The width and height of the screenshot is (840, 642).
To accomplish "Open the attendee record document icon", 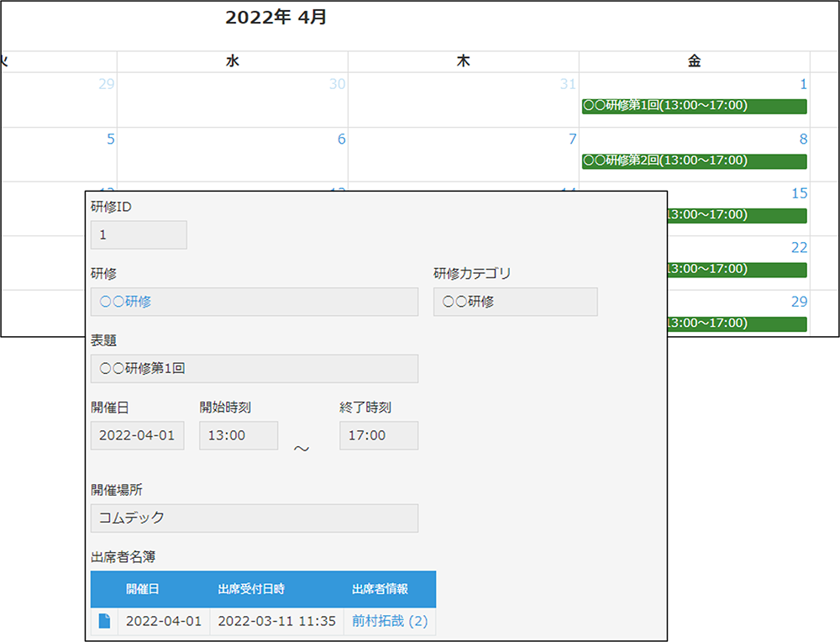I will point(104,621).
